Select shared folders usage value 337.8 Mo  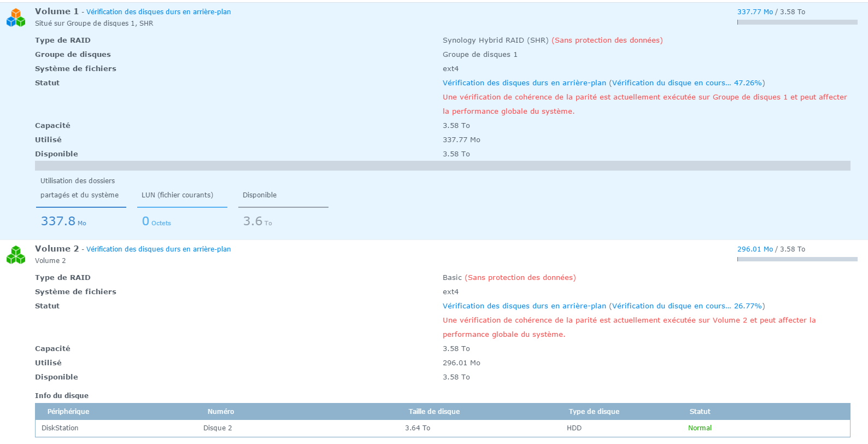coord(63,221)
